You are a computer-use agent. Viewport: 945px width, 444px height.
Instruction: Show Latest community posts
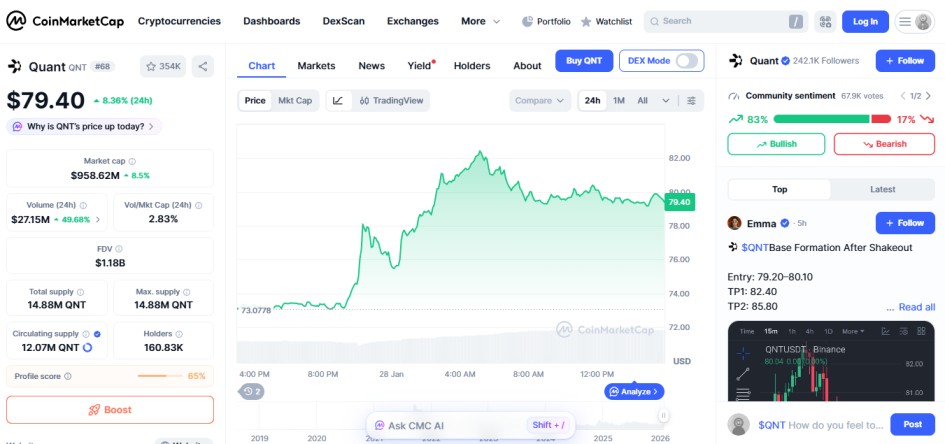click(882, 189)
